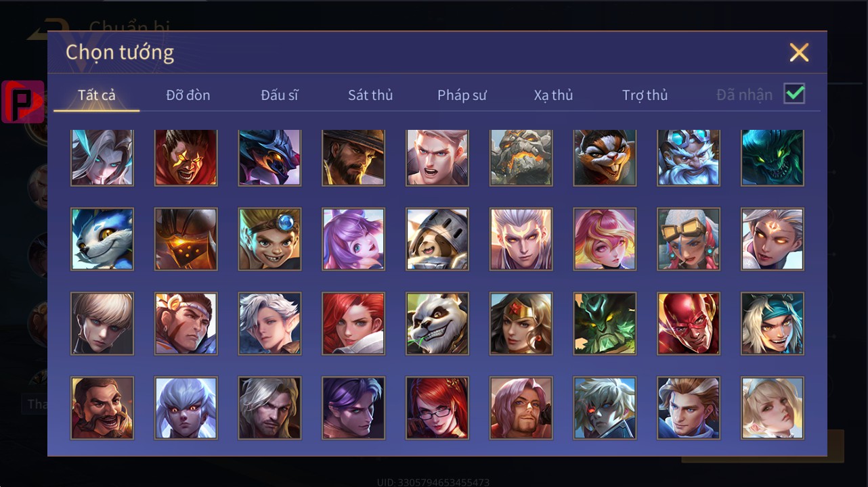
Task: Select the white-bearded dwarf with goggles
Action: (689, 158)
